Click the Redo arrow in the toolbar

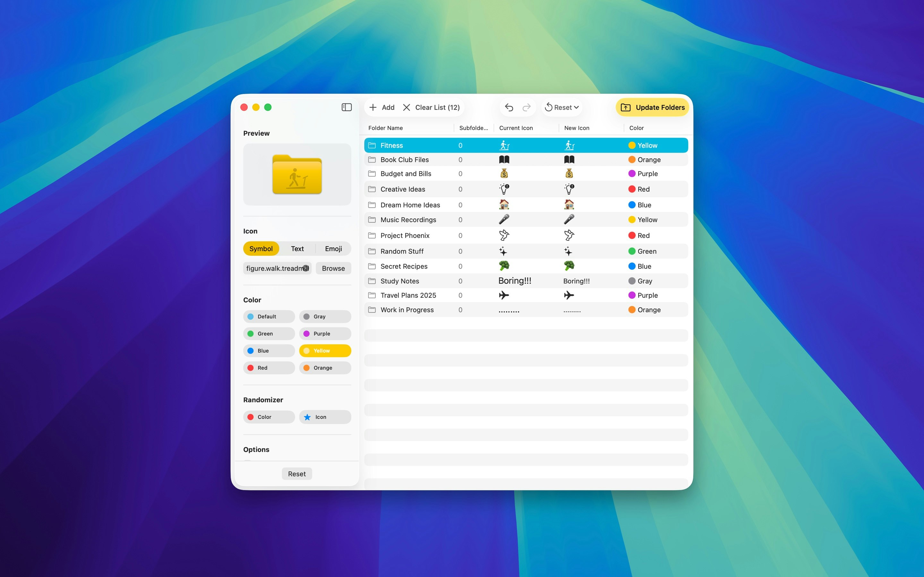tap(526, 107)
